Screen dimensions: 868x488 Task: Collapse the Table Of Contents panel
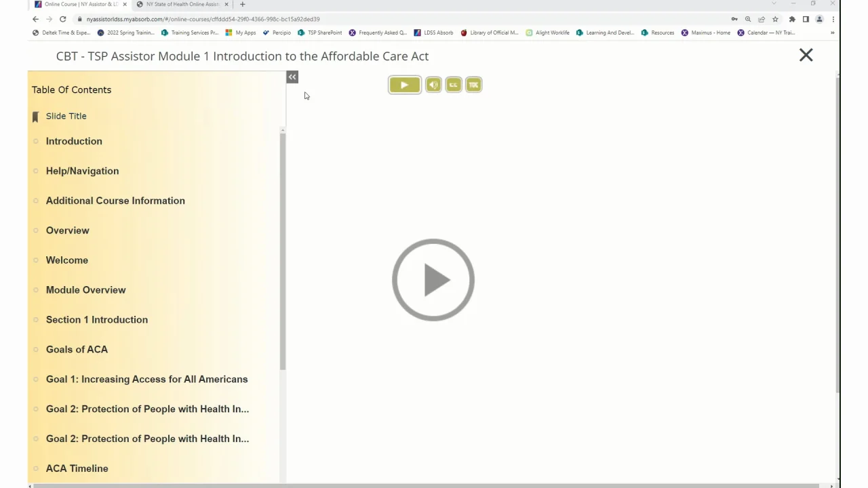click(292, 77)
